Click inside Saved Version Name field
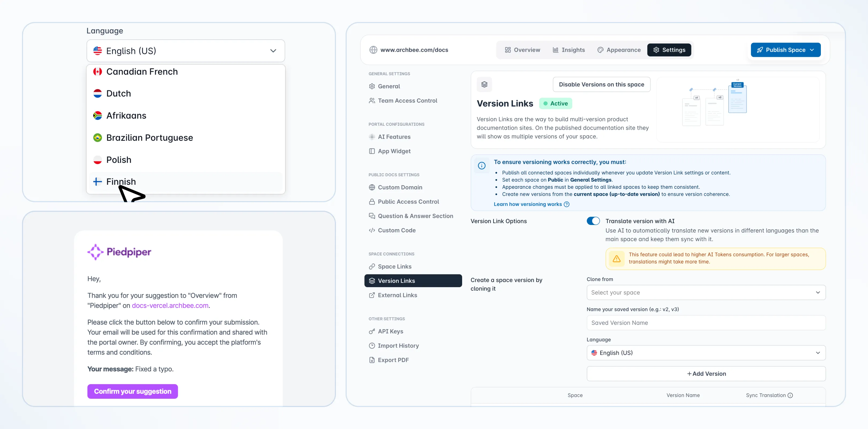The image size is (868, 429). click(706, 323)
